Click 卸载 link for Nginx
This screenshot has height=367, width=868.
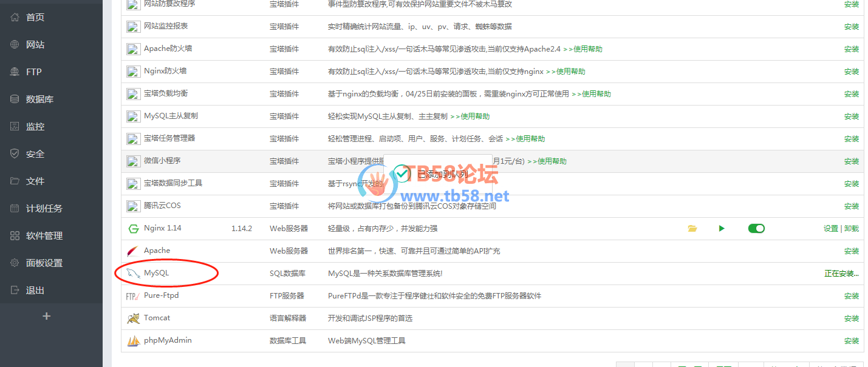point(852,229)
